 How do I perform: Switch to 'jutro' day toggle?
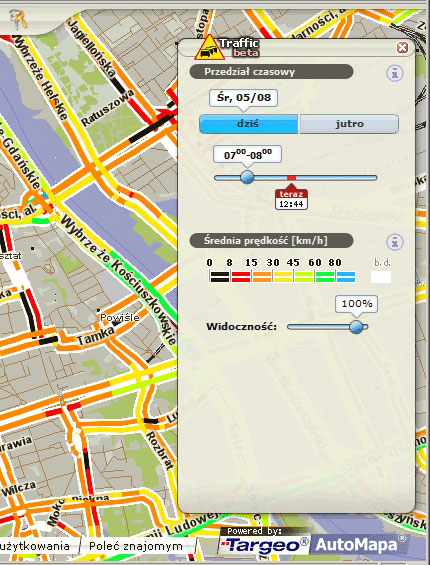coord(349,124)
